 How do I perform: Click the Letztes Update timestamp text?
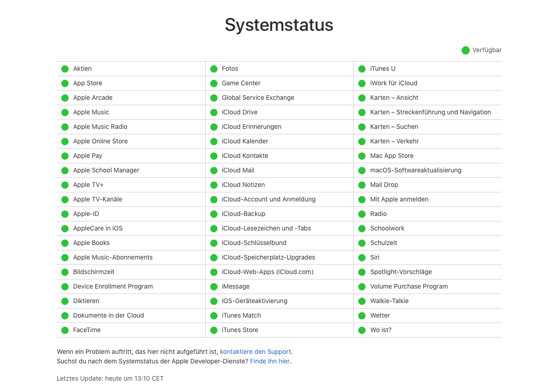(110, 378)
